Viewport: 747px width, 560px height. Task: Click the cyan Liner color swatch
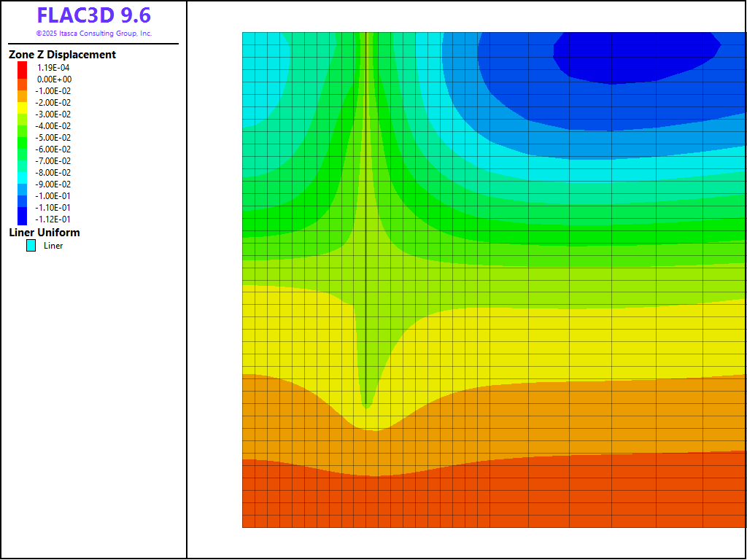point(31,246)
